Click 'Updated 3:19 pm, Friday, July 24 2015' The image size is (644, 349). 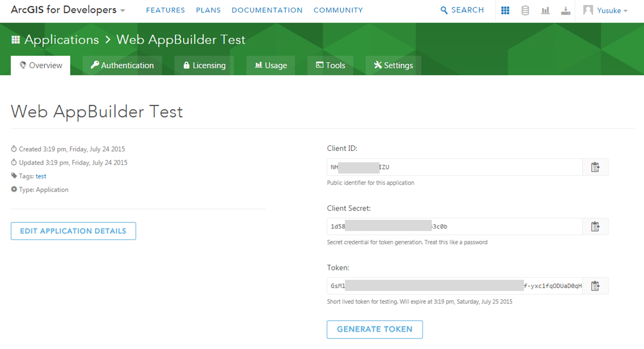(73, 163)
